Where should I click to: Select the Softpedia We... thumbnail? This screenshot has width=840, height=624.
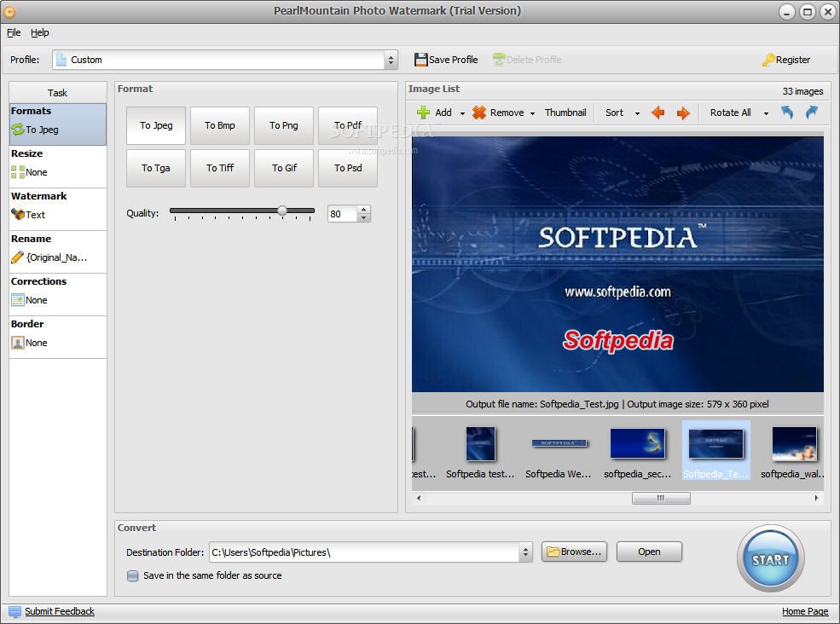click(559, 450)
